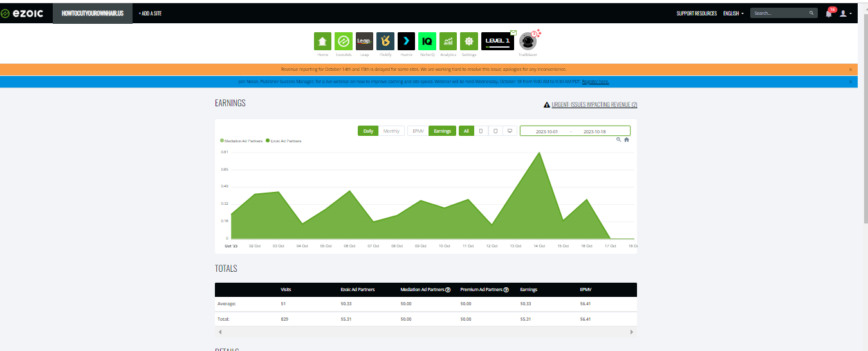
Task: Filter chart by mobile phone device
Action: click(x=481, y=131)
